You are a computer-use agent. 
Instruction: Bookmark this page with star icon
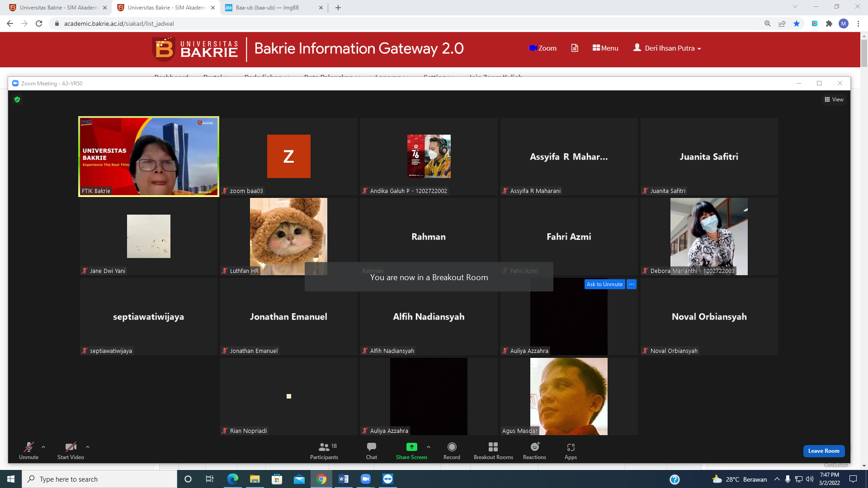pos(797,23)
